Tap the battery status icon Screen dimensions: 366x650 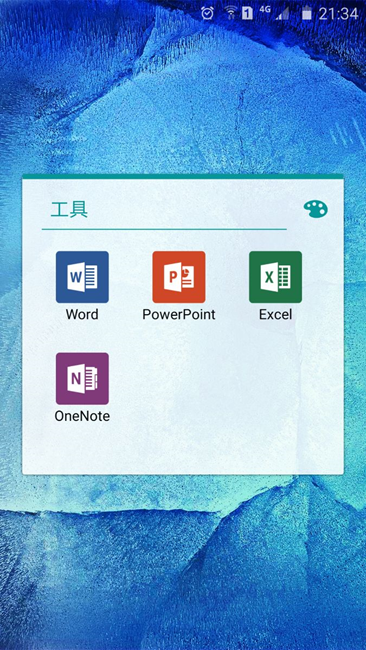coord(307,13)
